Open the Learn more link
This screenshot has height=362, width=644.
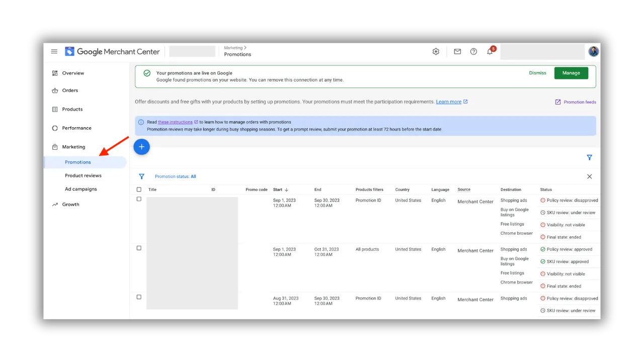[x=449, y=102]
